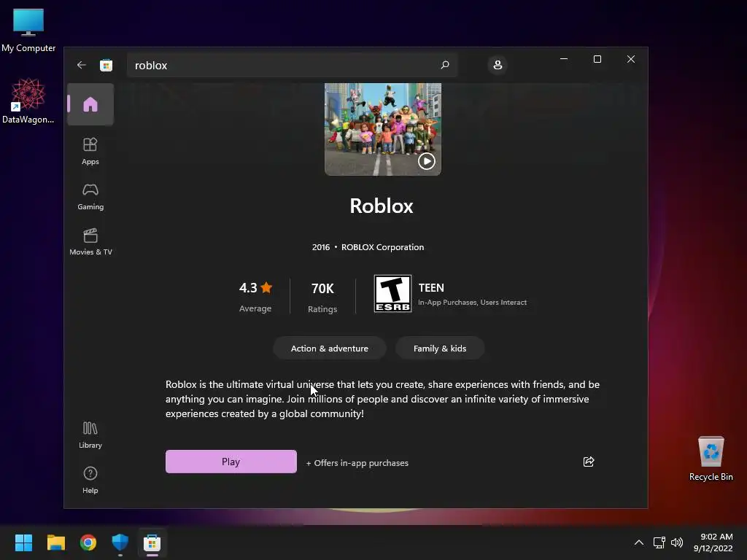Select the Home tab in the sidebar
Image resolution: width=747 pixels, height=560 pixels.
coord(90,104)
